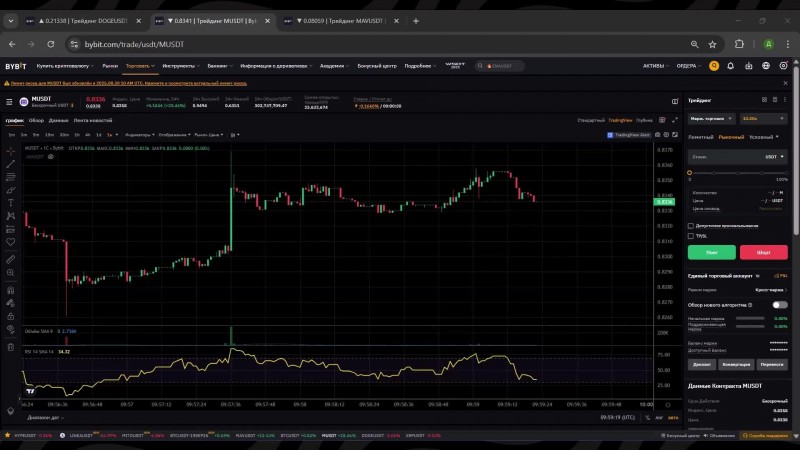The height and width of the screenshot is (450, 800).
Task: Expand the USDT unit dropdown
Action: coord(772,156)
